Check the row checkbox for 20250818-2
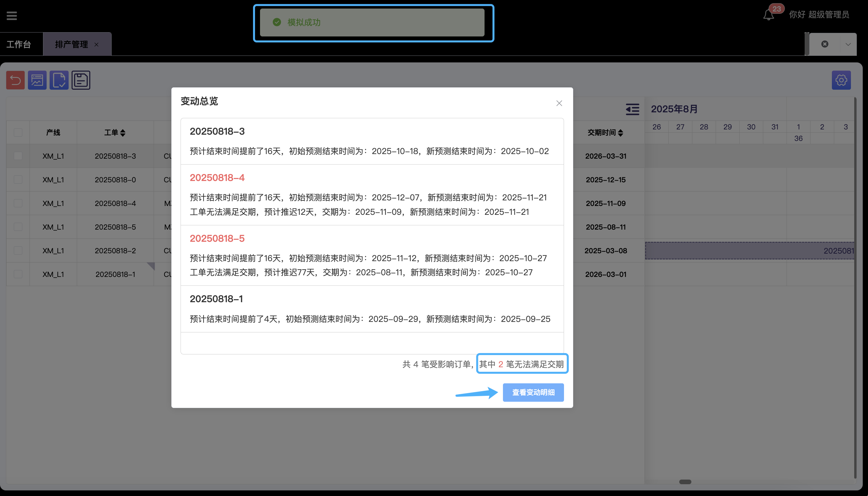This screenshot has height=496, width=868. click(x=18, y=251)
